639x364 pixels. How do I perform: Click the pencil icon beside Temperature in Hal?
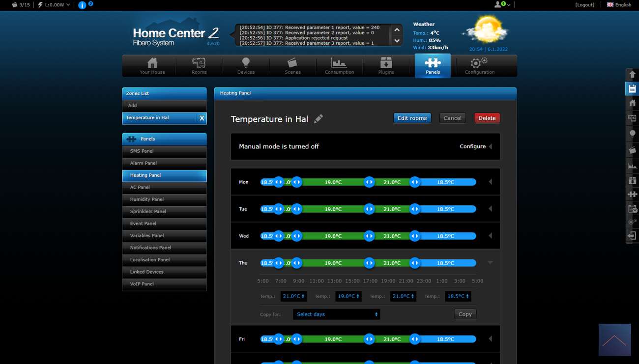tap(319, 118)
